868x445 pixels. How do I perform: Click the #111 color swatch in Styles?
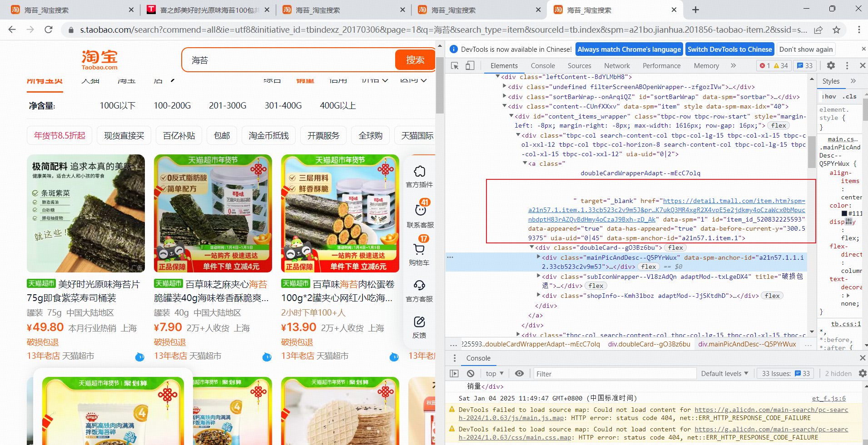(844, 213)
